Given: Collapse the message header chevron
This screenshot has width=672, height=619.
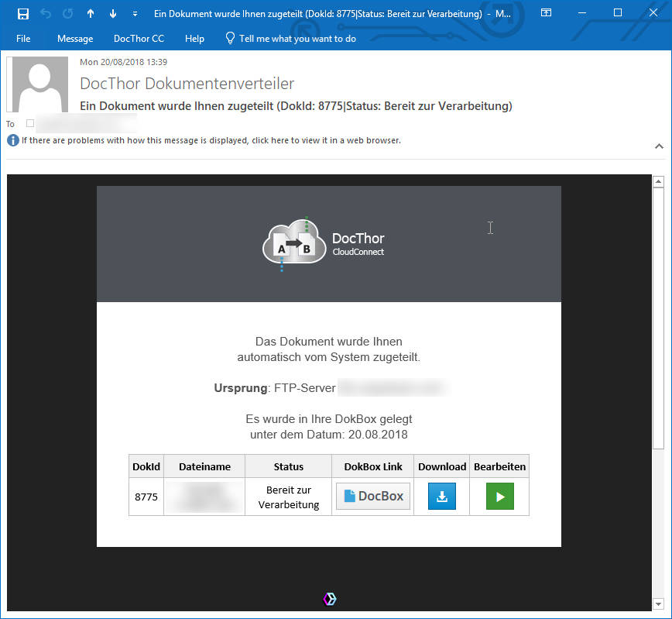Looking at the screenshot, I should coord(659,146).
